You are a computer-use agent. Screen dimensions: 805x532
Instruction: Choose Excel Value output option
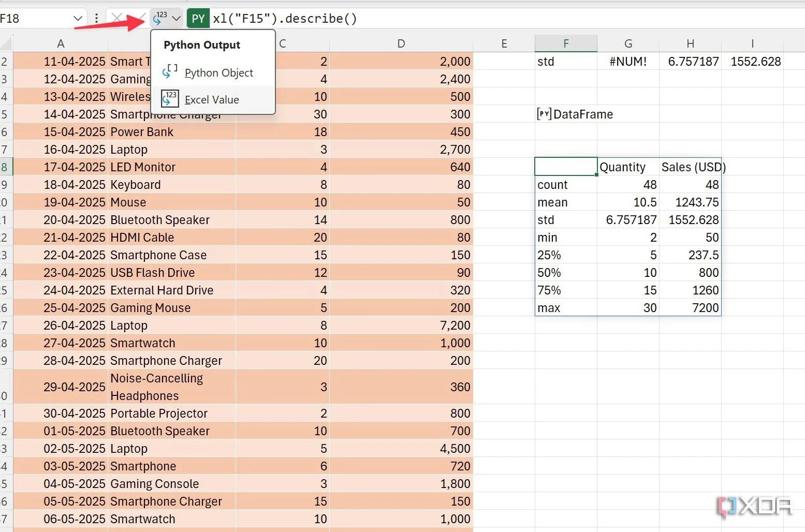[213, 99]
